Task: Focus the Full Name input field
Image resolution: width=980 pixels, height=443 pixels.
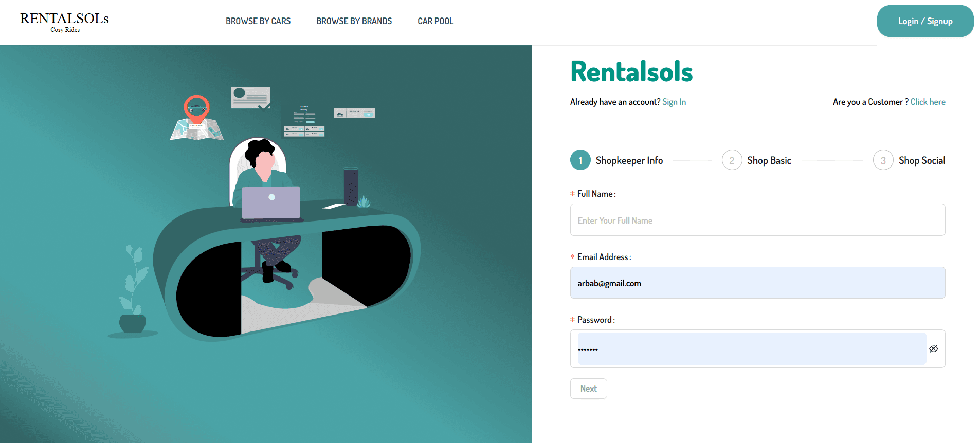Action: click(x=757, y=220)
